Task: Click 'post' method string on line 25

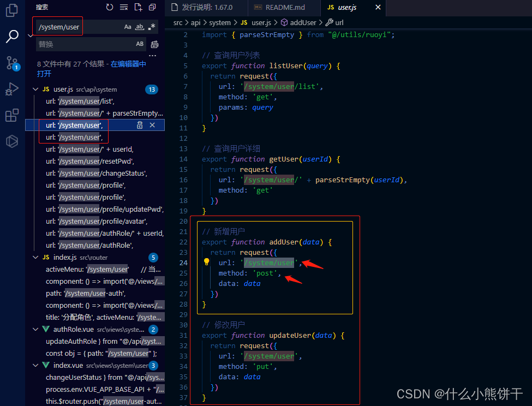Action: click(265, 273)
